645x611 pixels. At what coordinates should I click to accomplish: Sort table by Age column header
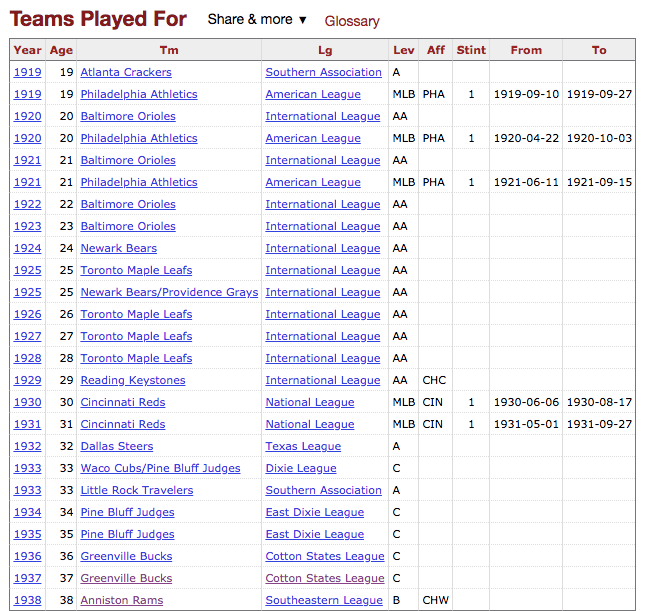pos(61,50)
